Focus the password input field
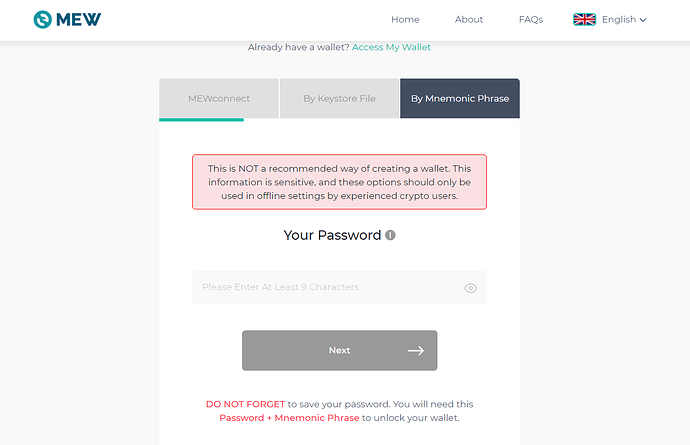 point(339,287)
